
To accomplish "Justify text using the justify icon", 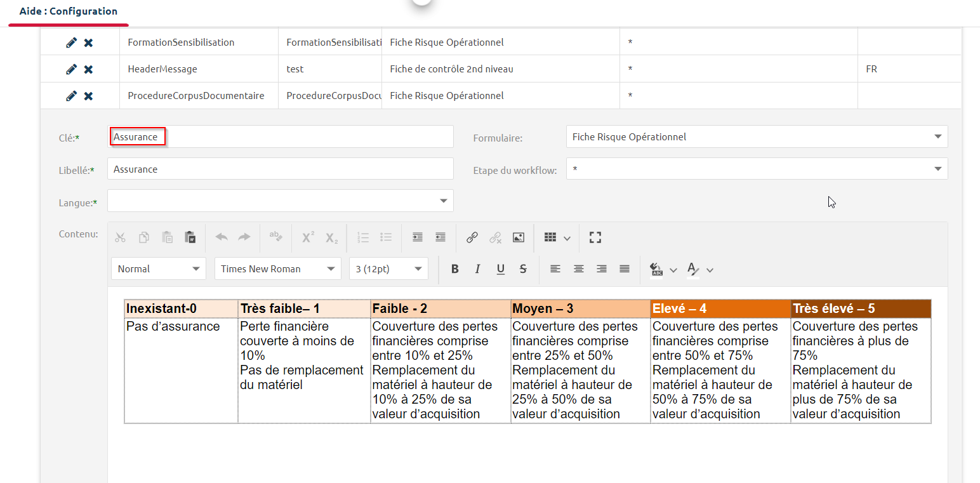I will point(625,269).
